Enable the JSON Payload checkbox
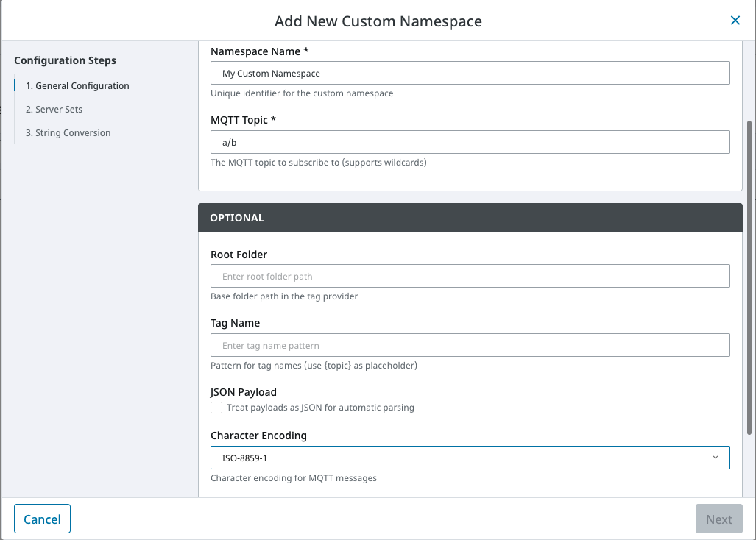756x540 pixels. [216, 408]
